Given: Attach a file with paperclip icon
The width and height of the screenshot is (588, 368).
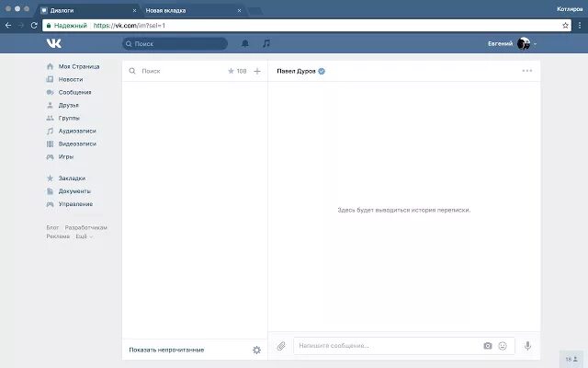Looking at the screenshot, I should pyautogui.click(x=281, y=346).
